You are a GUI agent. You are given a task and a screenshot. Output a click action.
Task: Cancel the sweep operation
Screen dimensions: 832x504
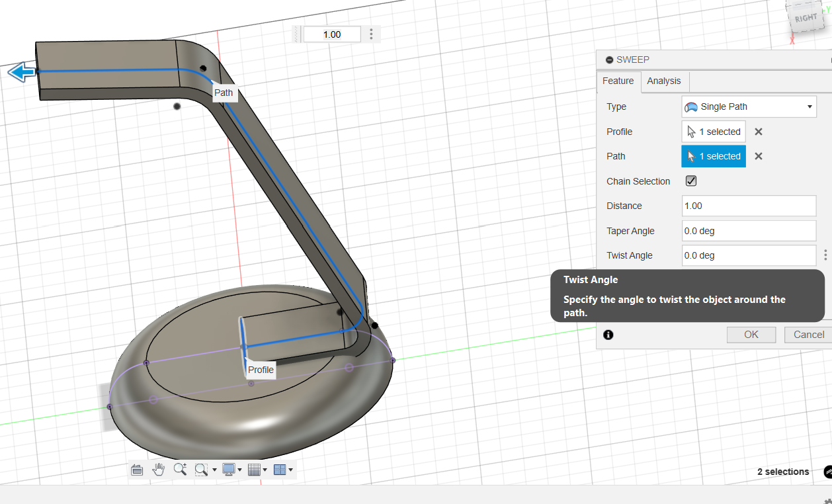(808, 335)
